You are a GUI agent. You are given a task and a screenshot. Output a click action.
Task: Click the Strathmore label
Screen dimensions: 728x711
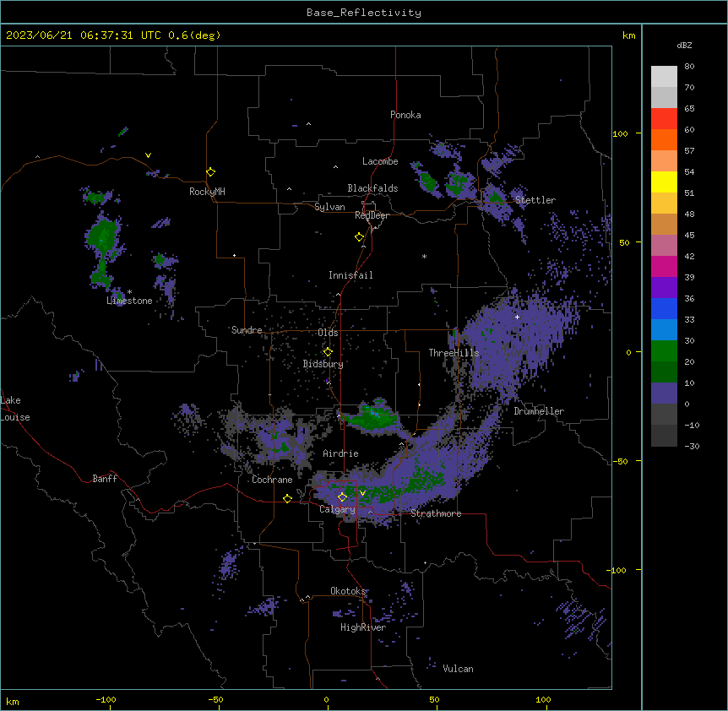click(436, 513)
